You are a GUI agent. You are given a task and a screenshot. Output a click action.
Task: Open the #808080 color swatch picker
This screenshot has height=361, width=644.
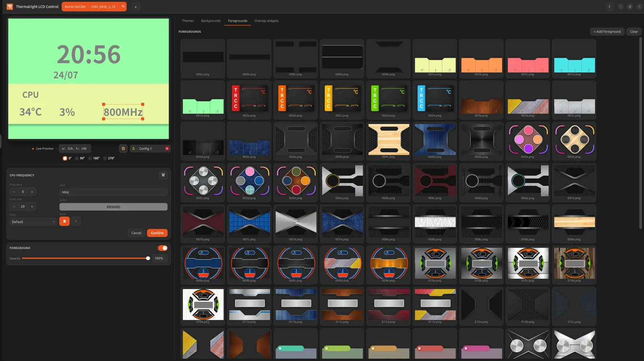click(114, 207)
